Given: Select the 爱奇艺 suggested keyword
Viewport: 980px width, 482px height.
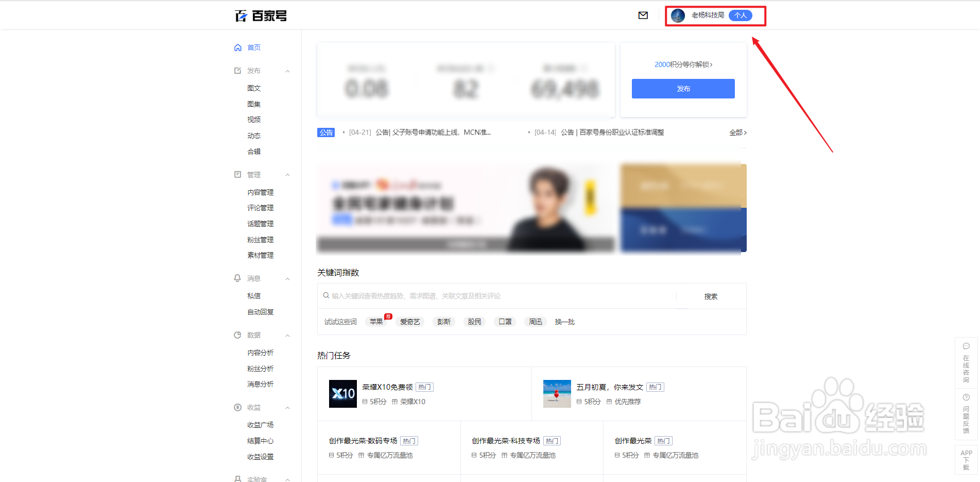Looking at the screenshot, I should [x=410, y=322].
